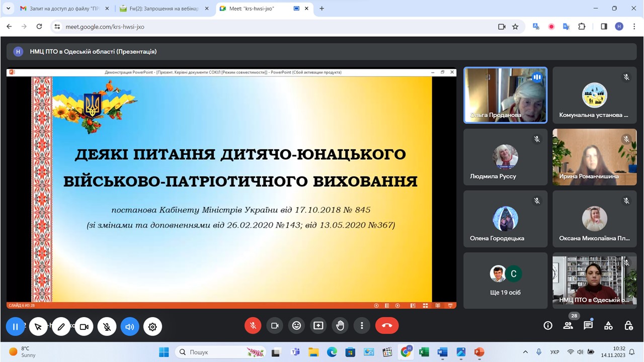Open the chat panel icon
Screen dimensions: 644x362
click(x=588, y=326)
